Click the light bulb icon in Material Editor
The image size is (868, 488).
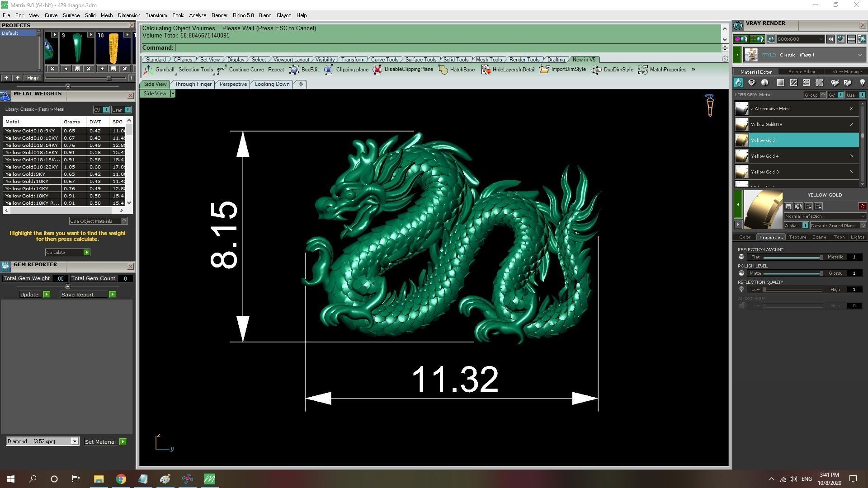point(862,83)
